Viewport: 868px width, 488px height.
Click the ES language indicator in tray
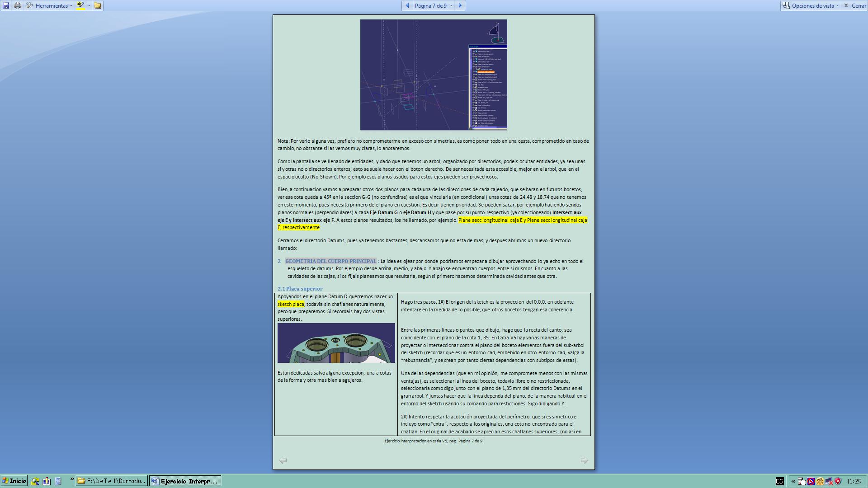[x=780, y=481]
